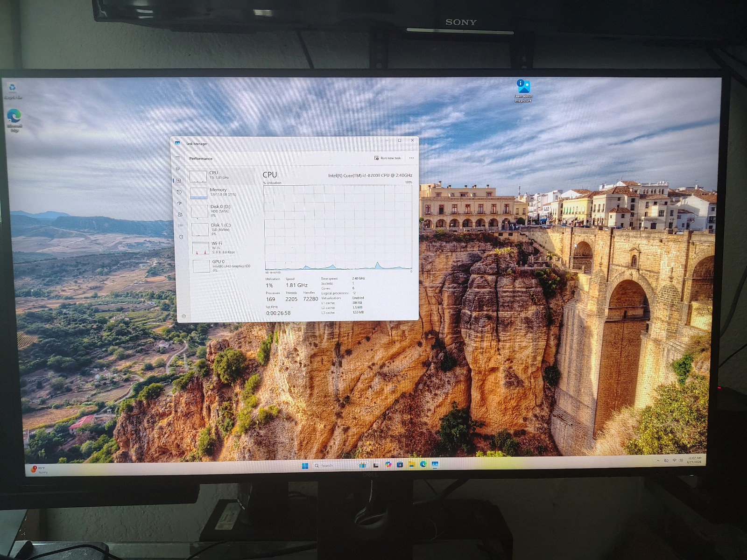747x560 pixels.
Task: Click the Threads count 2205
Action: [x=291, y=299]
